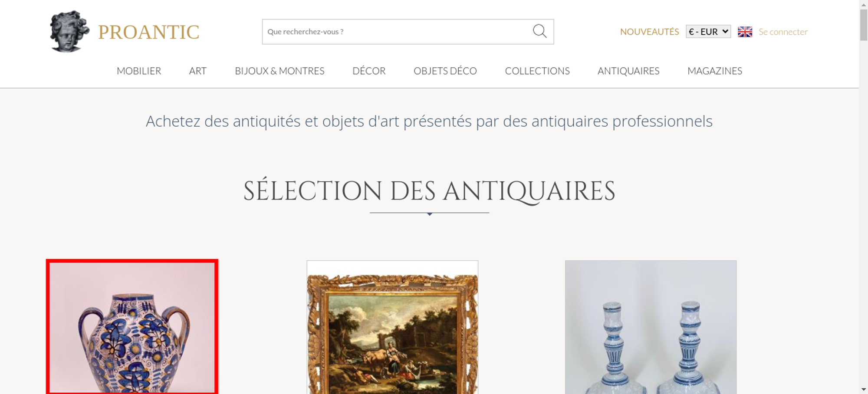Open the BIJOUX & MONTRES menu
The height and width of the screenshot is (394, 868).
tap(279, 71)
